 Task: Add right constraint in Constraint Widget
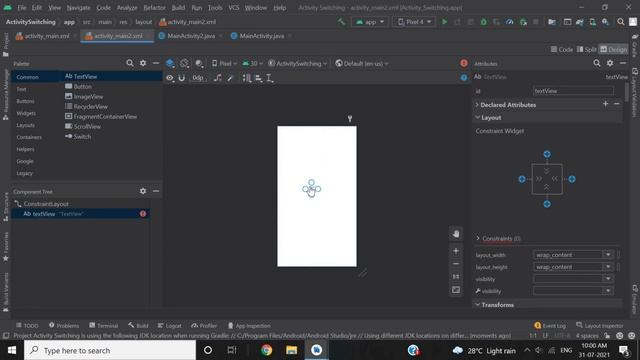click(572, 179)
